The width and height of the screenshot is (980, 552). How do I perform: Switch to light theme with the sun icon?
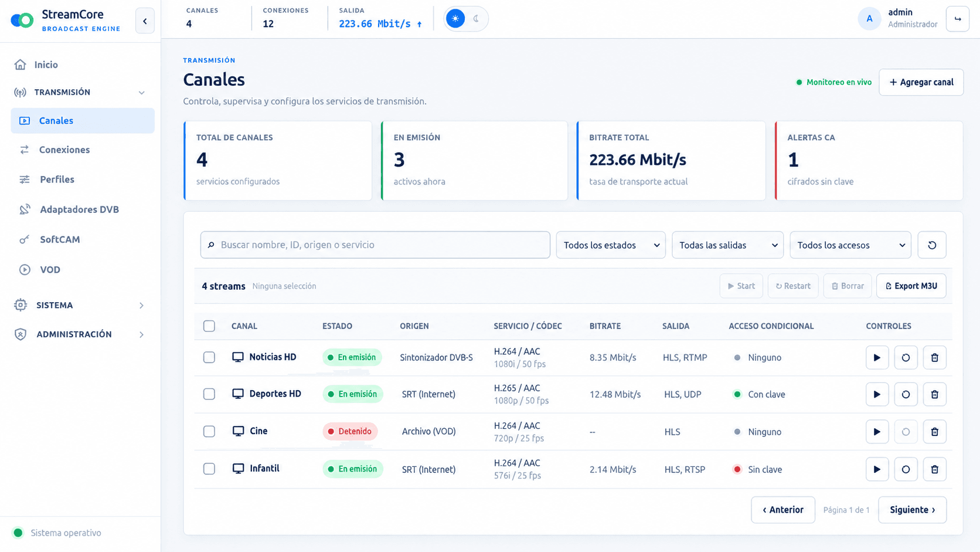tap(455, 19)
